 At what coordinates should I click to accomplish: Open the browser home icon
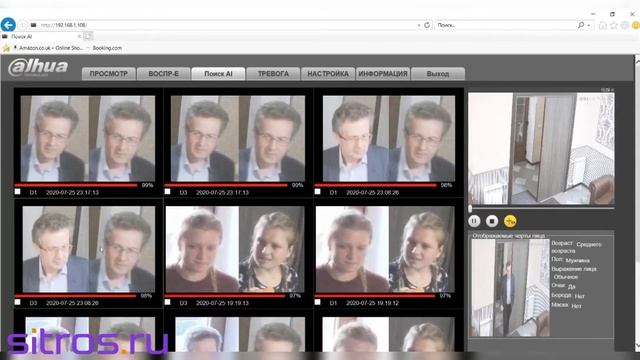pos(602,25)
